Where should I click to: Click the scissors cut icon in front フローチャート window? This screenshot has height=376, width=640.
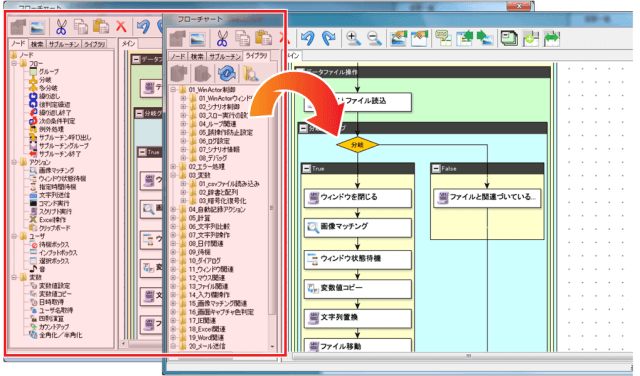tap(222, 39)
